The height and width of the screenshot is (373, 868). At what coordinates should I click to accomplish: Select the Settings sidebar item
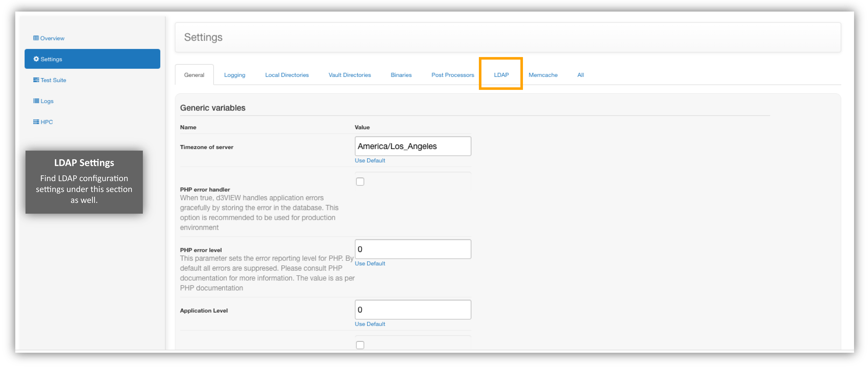point(92,59)
